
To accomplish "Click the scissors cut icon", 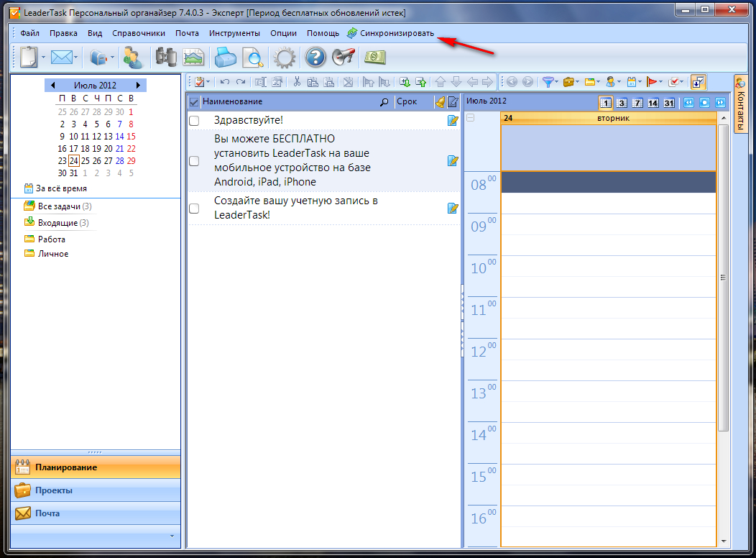I will point(295,82).
